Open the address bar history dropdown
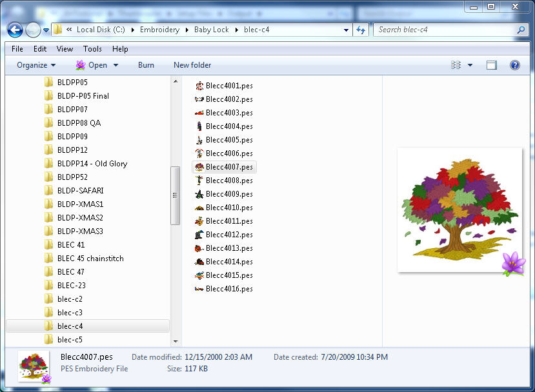Image resolution: width=535 pixels, height=392 pixels. pos(347,30)
